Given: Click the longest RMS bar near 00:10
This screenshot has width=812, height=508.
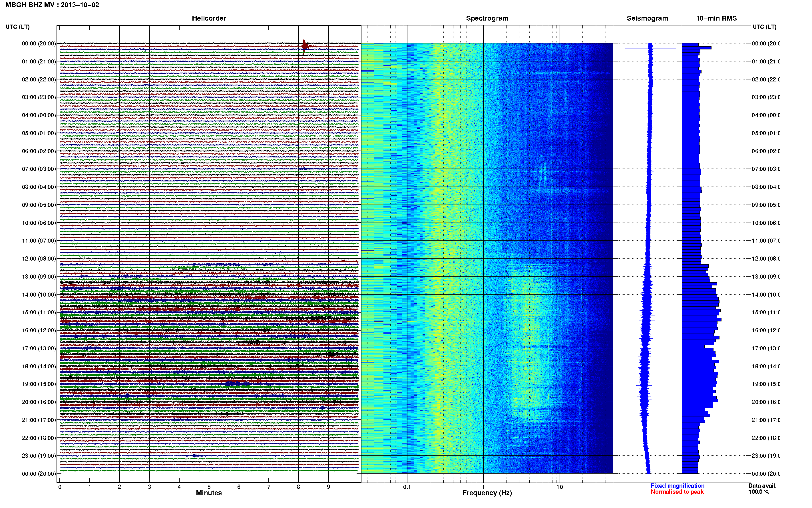Looking at the screenshot, I should 697,48.
